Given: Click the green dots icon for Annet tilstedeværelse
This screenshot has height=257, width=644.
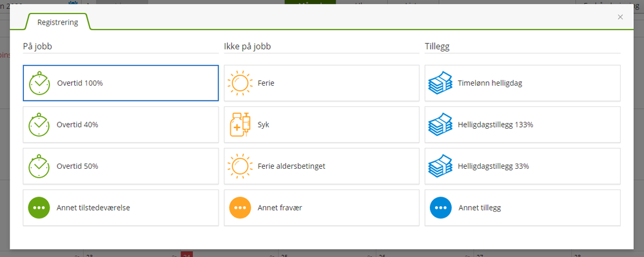Looking at the screenshot, I should click(39, 208).
